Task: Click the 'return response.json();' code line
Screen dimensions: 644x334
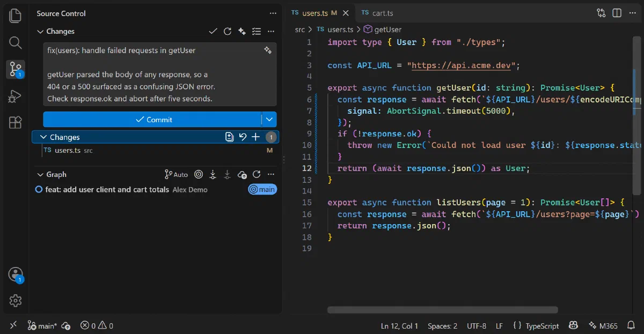Action: [x=394, y=226]
